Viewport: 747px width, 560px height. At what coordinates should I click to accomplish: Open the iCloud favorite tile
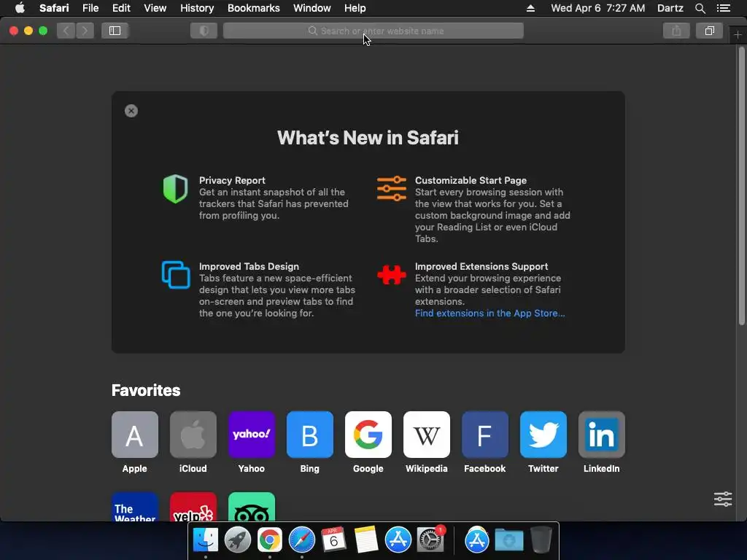pos(193,435)
